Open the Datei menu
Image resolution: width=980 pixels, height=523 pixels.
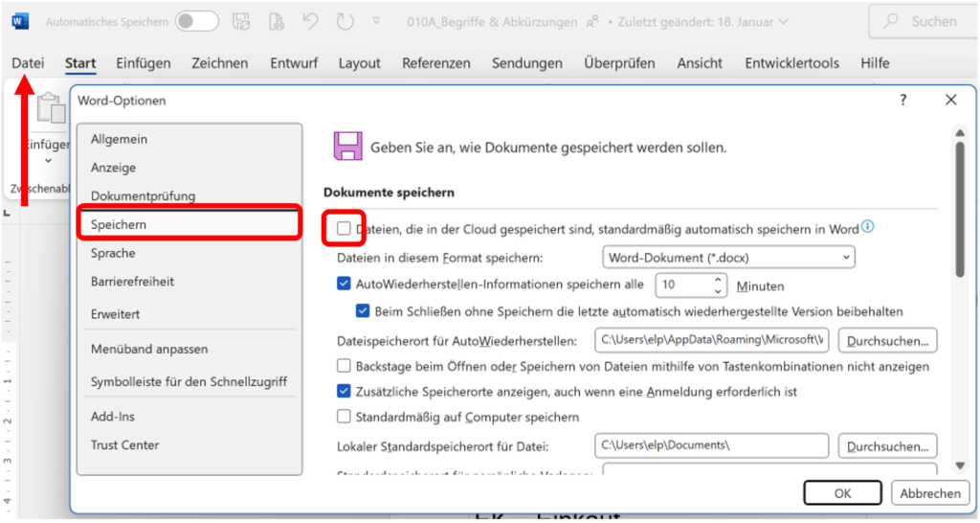[x=28, y=63]
